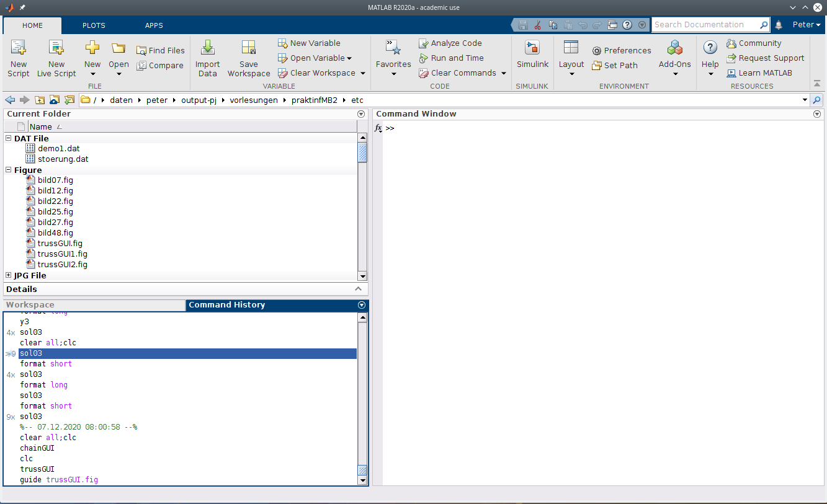Click the Import Data icon
Viewport: 827px width, 504px height.
coord(207,58)
